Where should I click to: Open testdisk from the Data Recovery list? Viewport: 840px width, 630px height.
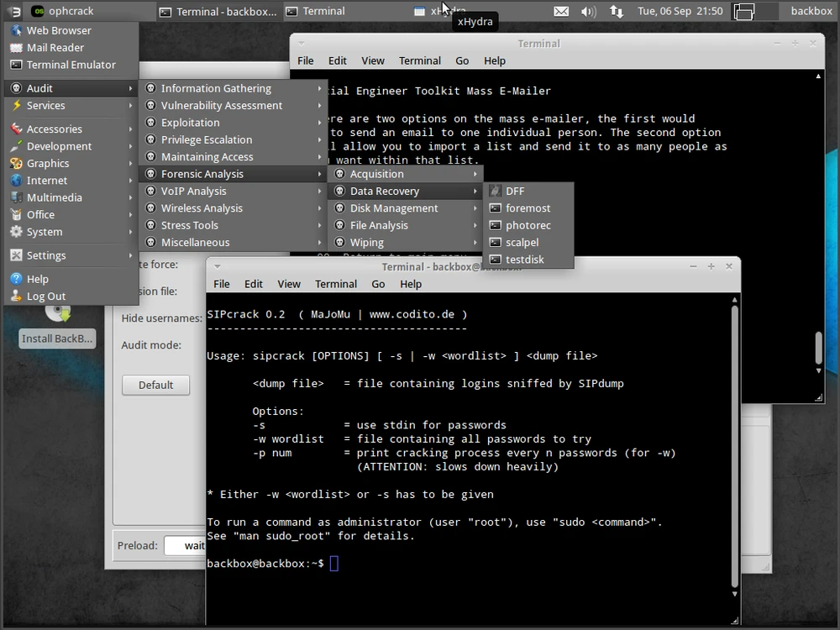click(x=524, y=260)
